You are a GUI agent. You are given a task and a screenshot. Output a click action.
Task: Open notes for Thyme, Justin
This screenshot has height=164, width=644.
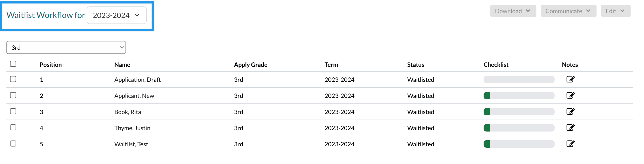pos(570,128)
